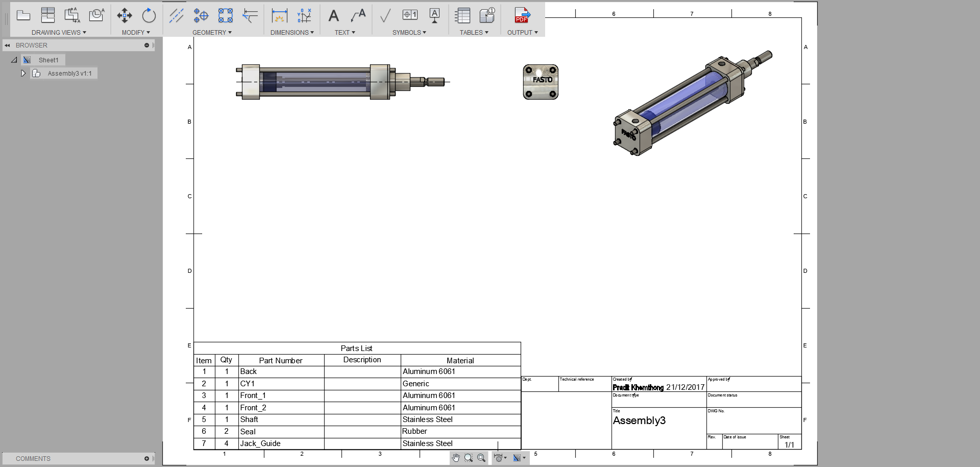Place a Center Mark on a view
The image size is (980, 467).
pyautogui.click(x=201, y=15)
